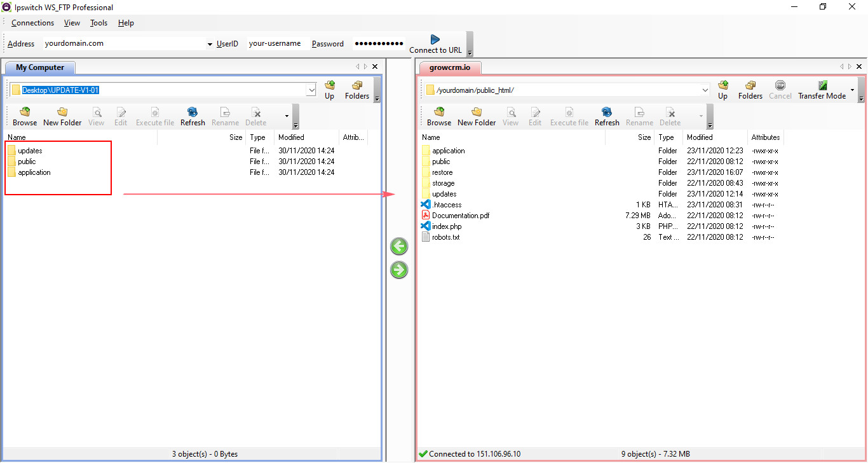Open the Tools menu
868x463 pixels.
tap(98, 23)
